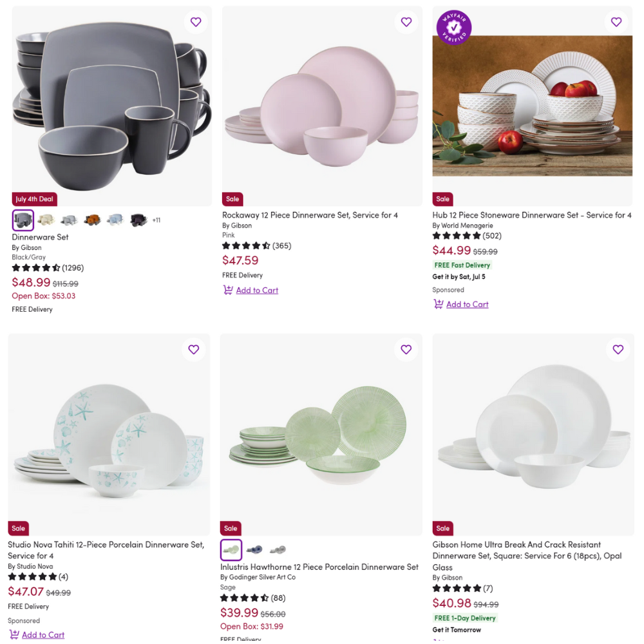The width and height of the screenshot is (644, 644).
Task: Select the Sage green swatch for Hawthorne
Action: [x=231, y=550]
